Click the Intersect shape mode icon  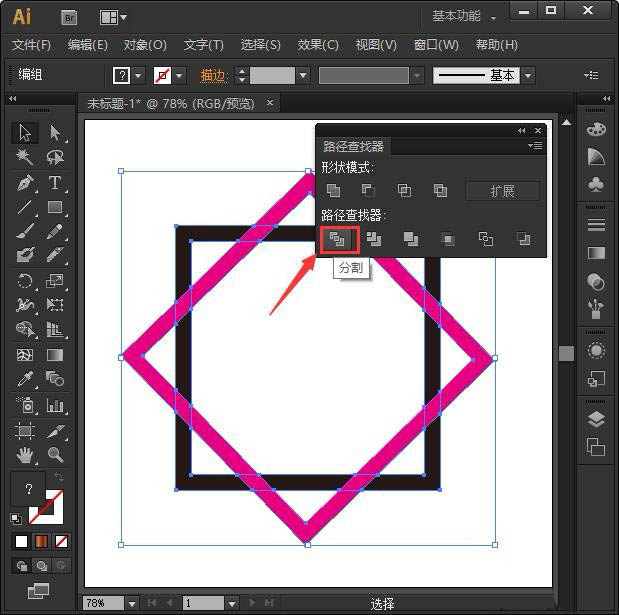tap(404, 191)
